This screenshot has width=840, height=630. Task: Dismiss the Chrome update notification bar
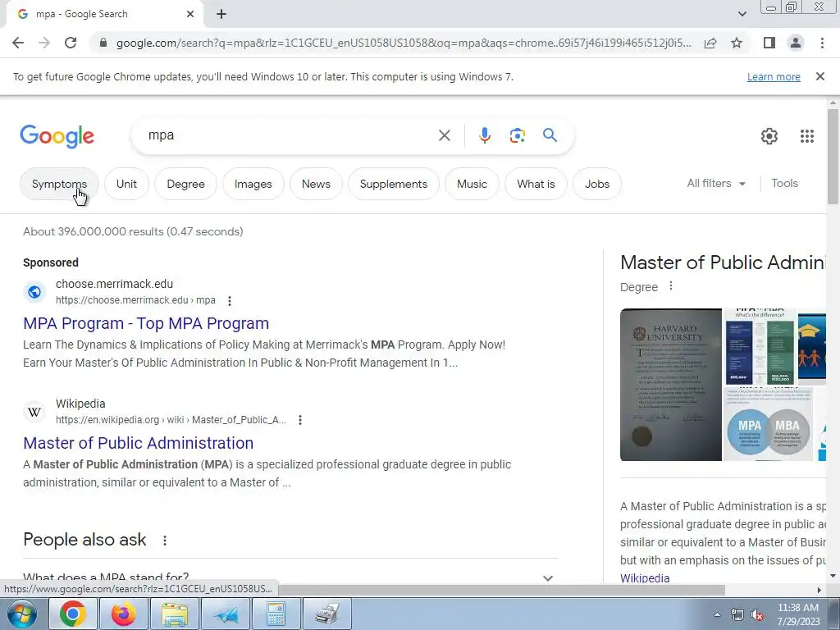coord(819,76)
